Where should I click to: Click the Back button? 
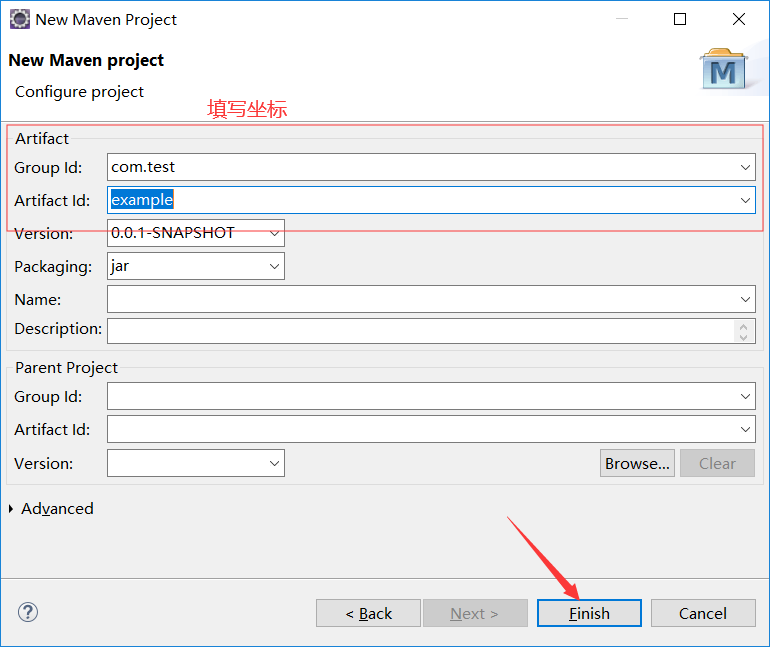[x=368, y=613]
